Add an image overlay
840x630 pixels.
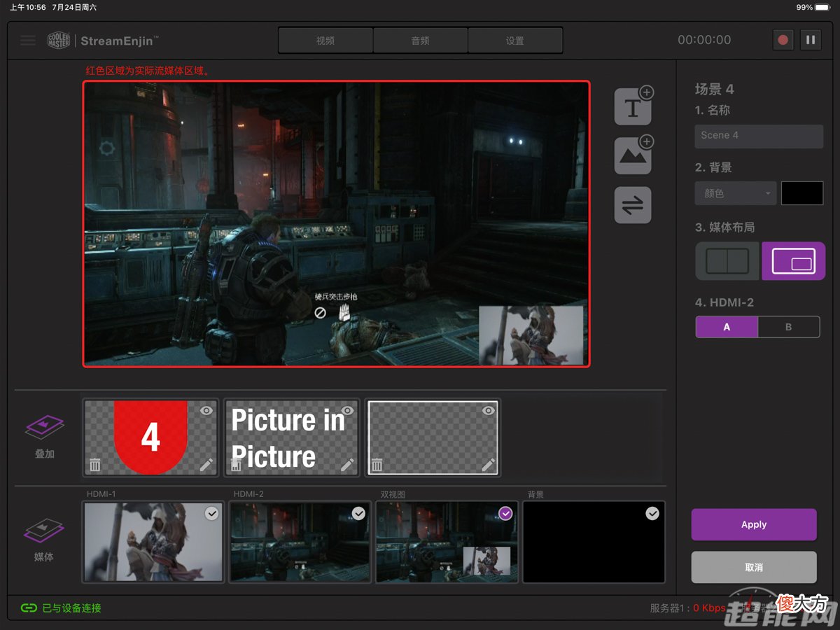(633, 155)
